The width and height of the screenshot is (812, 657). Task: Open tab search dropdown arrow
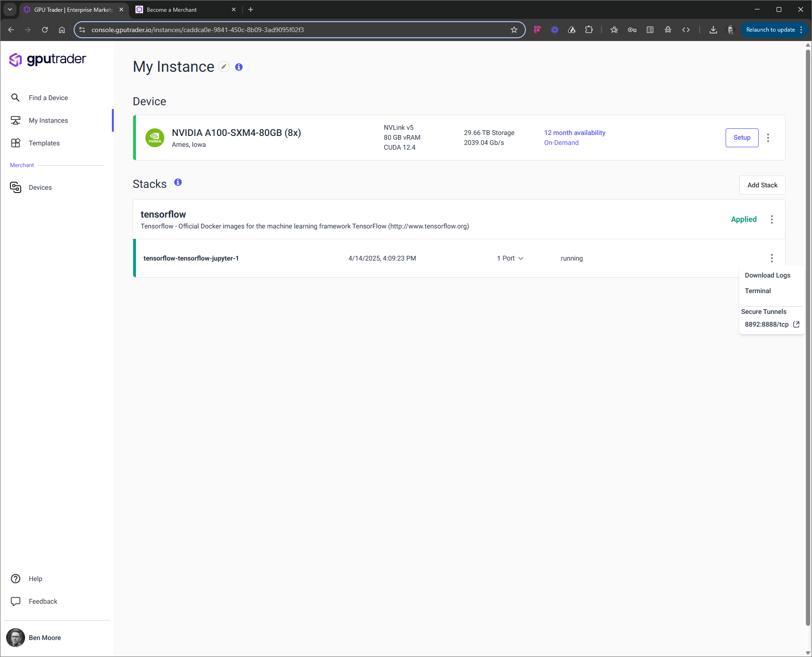[10, 9]
